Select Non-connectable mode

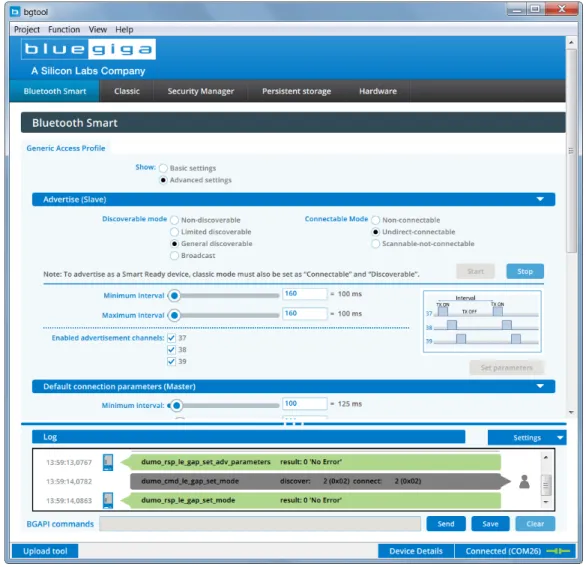pyautogui.click(x=376, y=220)
